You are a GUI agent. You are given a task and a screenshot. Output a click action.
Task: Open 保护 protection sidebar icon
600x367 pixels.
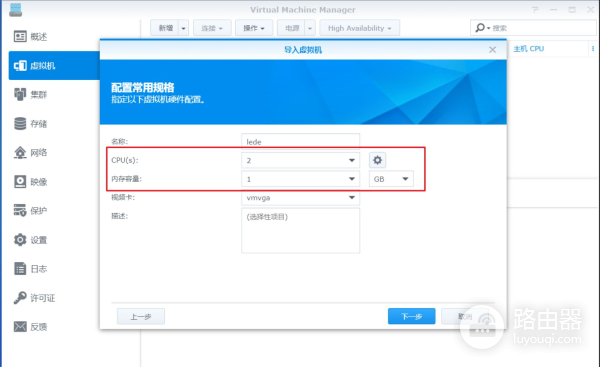click(20, 210)
